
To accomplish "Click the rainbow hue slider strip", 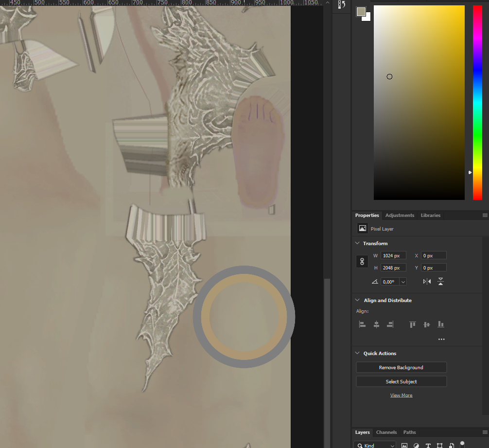I will click(x=477, y=102).
